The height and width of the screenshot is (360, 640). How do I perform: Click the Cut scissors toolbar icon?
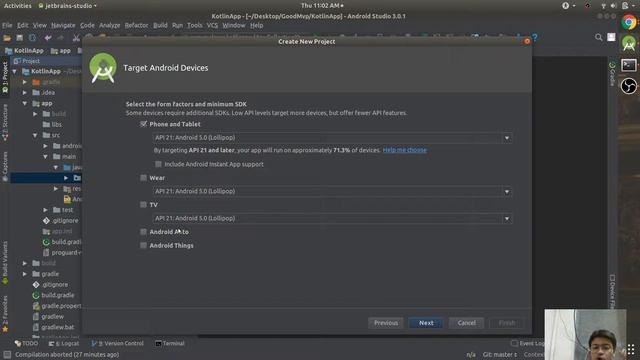(x=76, y=38)
